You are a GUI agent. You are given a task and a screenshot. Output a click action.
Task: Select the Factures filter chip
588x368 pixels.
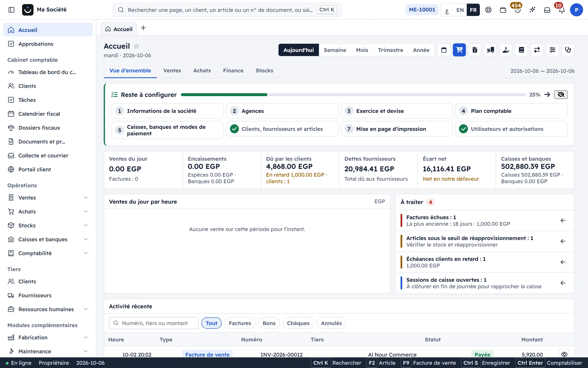click(x=240, y=323)
